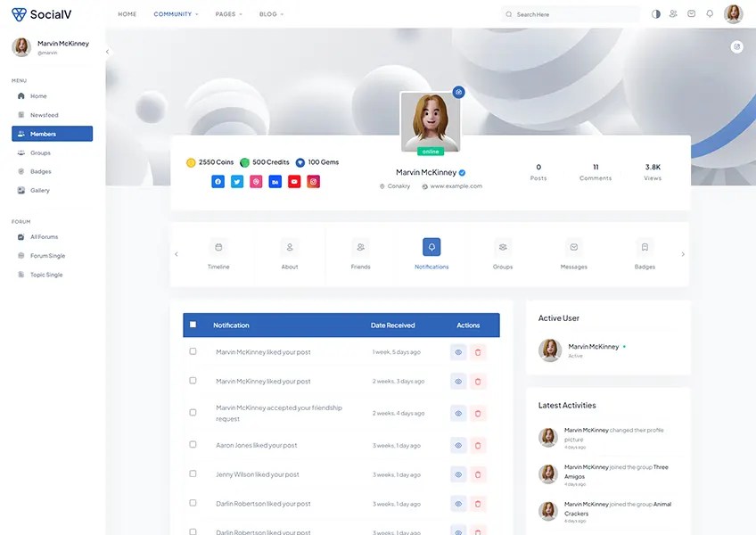
Task: View the 1 week, 5 days ago notification
Action: click(x=458, y=352)
